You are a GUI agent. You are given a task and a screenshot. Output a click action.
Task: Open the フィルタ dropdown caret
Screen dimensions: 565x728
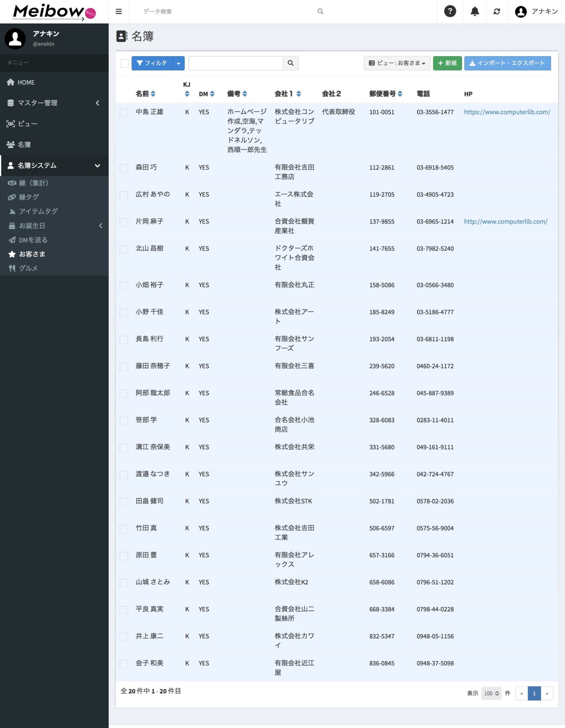pos(178,63)
